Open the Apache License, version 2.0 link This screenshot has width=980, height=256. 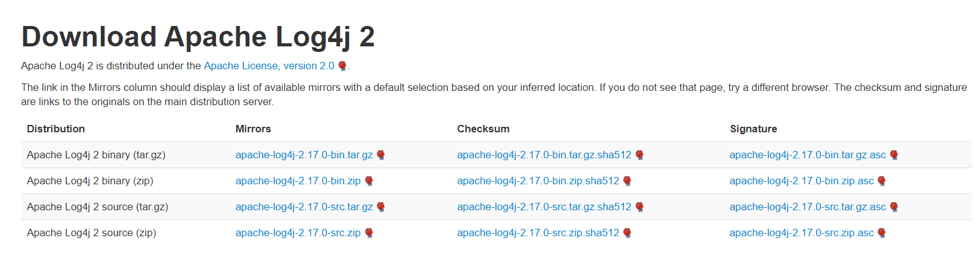tap(269, 66)
